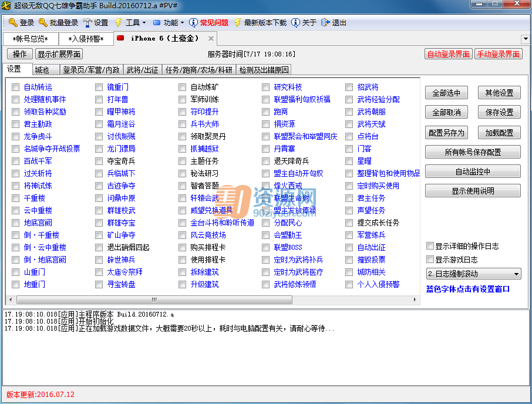The height and width of the screenshot is (404, 532).
Task: Click the red icon on iPhone 6 tab
Action: click(120, 38)
